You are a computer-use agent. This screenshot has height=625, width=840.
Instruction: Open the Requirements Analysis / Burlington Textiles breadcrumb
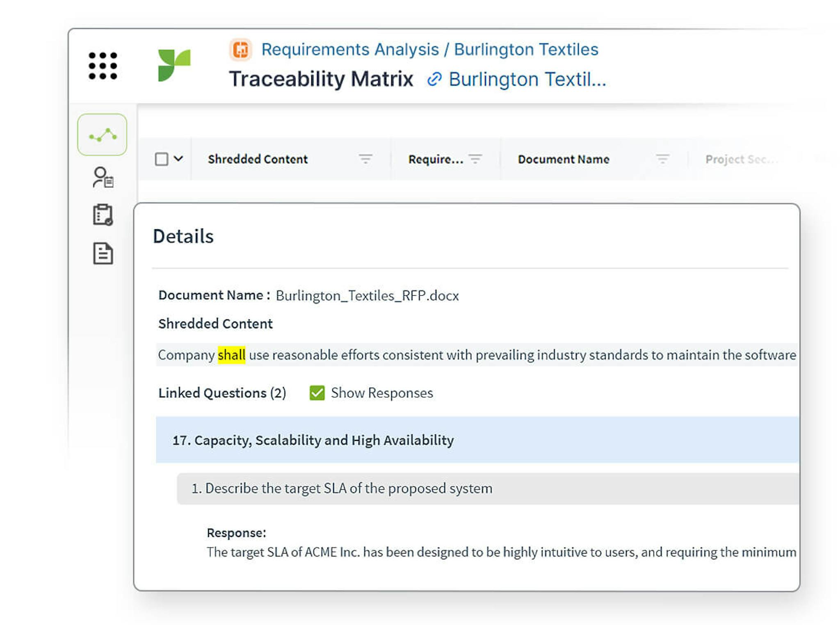430,49
